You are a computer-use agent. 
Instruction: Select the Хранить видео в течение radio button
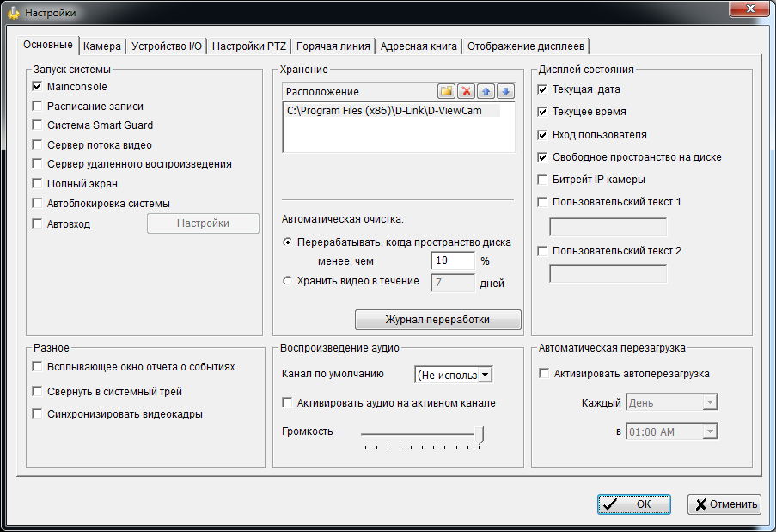[x=288, y=281]
